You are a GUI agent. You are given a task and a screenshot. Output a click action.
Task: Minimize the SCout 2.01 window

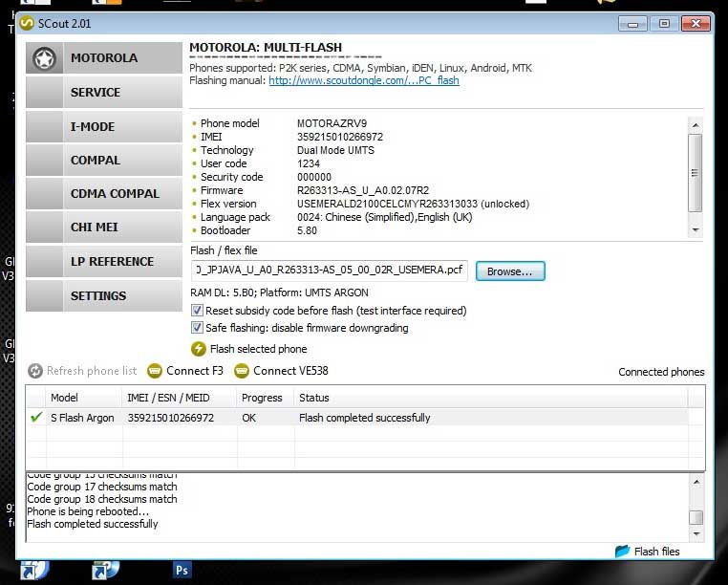click(x=632, y=24)
